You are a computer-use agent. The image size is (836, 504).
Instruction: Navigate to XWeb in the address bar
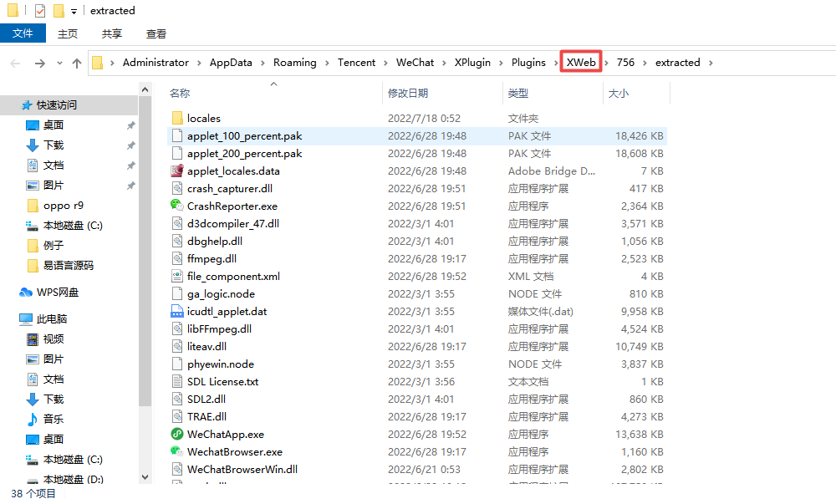581,63
